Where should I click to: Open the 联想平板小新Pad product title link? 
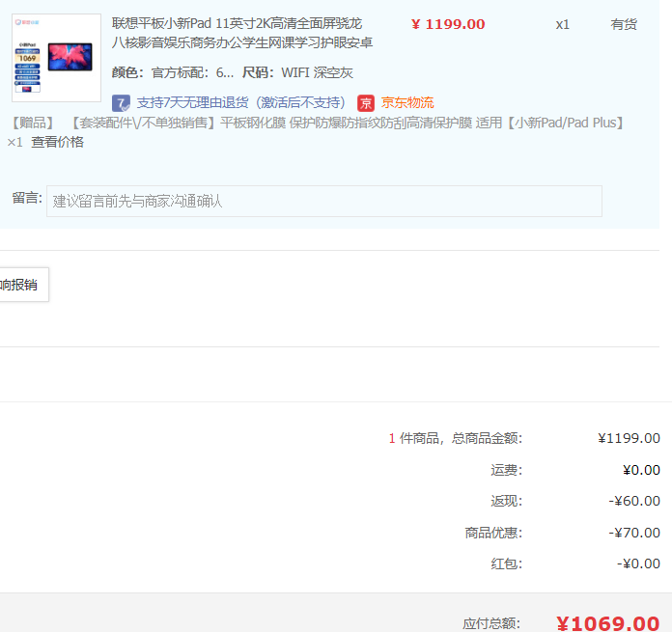tap(242, 33)
